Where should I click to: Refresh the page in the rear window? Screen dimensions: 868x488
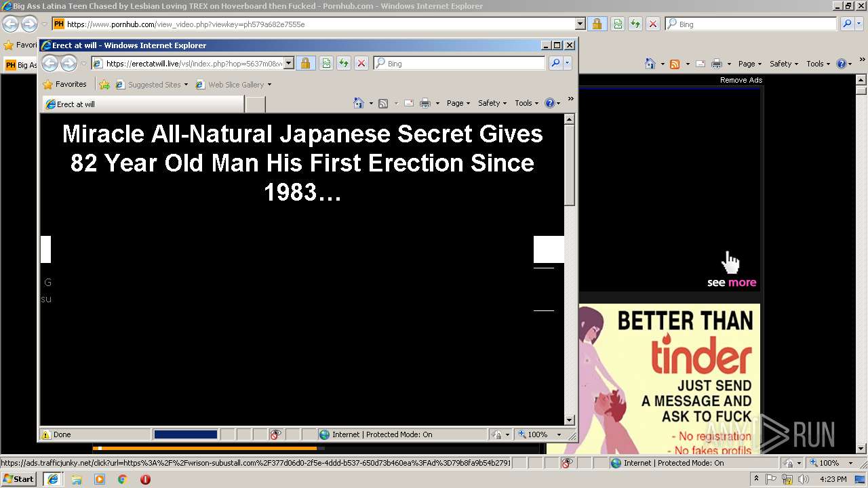[x=635, y=24]
